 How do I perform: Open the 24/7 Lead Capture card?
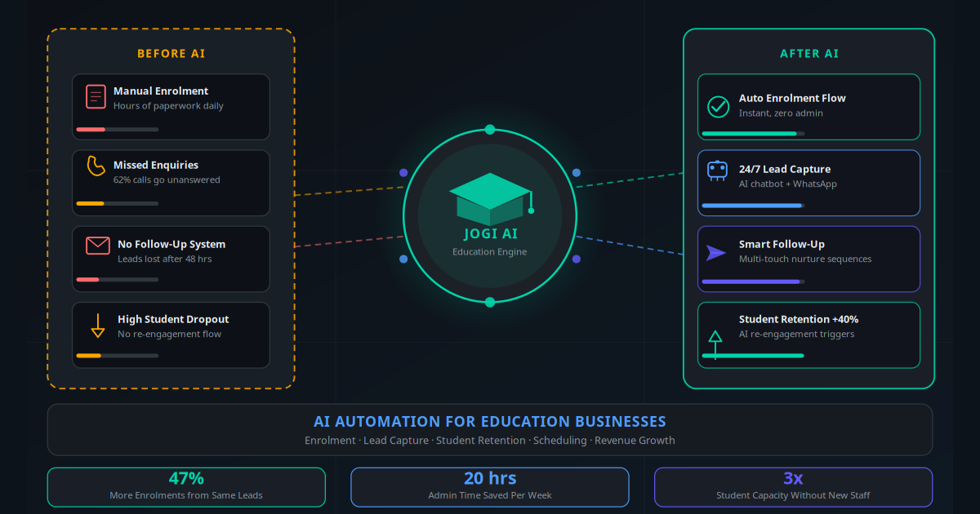click(x=808, y=183)
